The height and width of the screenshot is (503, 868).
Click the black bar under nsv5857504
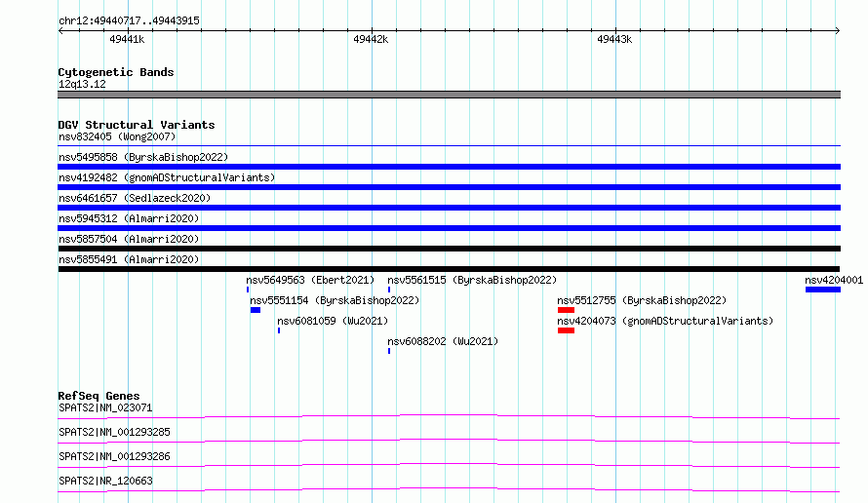(449, 249)
